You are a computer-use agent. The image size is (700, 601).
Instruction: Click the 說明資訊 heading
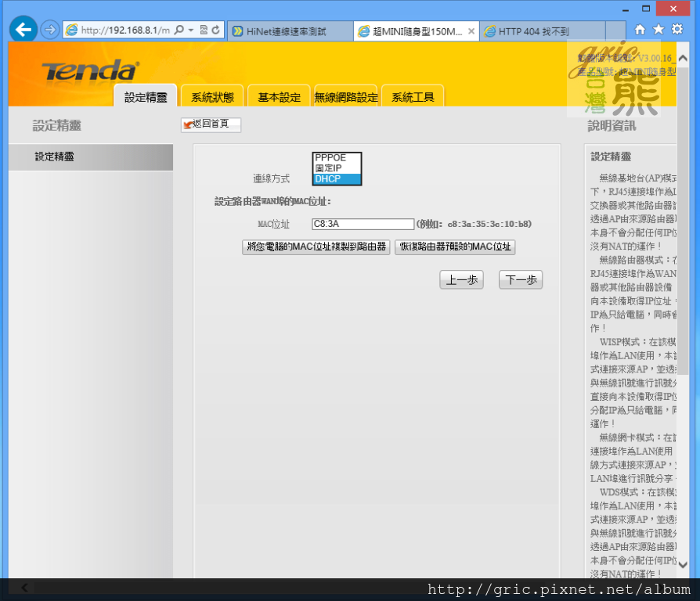[612, 126]
